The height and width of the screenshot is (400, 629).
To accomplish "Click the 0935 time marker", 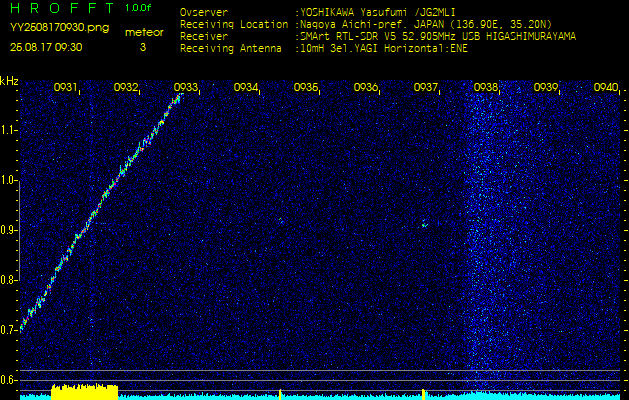I will (306, 87).
